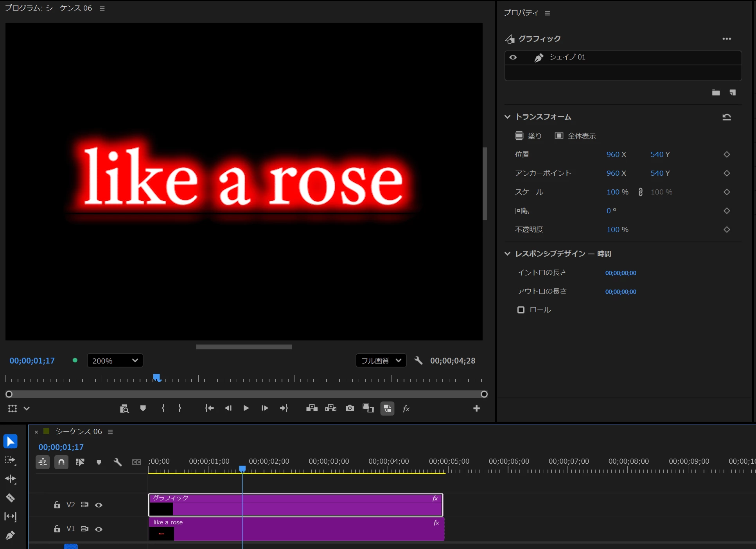The height and width of the screenshot is (549, 756).
Task: Click the Extract button
Action: click(331, 409)
